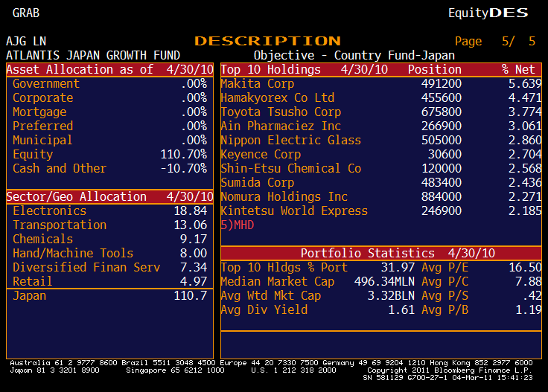Viewport: 548px width, 392px height.
Task: Click the AJG LN ticker text
Action: click(x=26, y=42)
